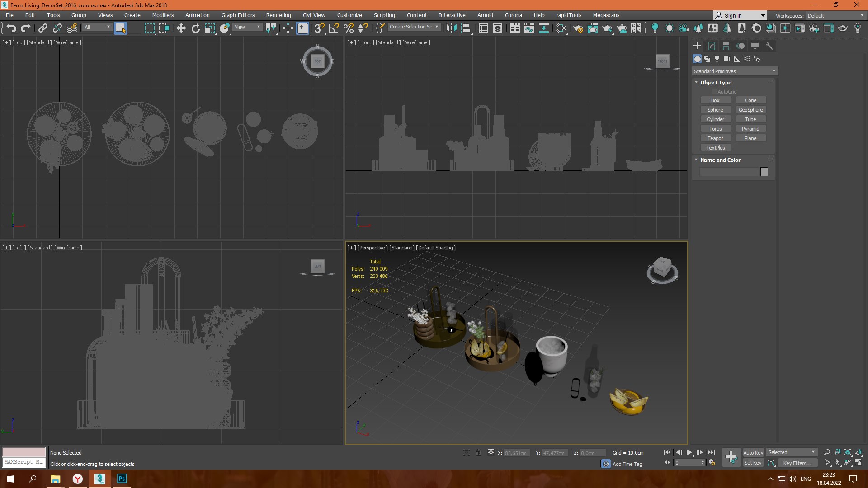This screenshot has height=488, width=868.
Task: Pick the Select and Move tool
Action: (x=181, y=28)
